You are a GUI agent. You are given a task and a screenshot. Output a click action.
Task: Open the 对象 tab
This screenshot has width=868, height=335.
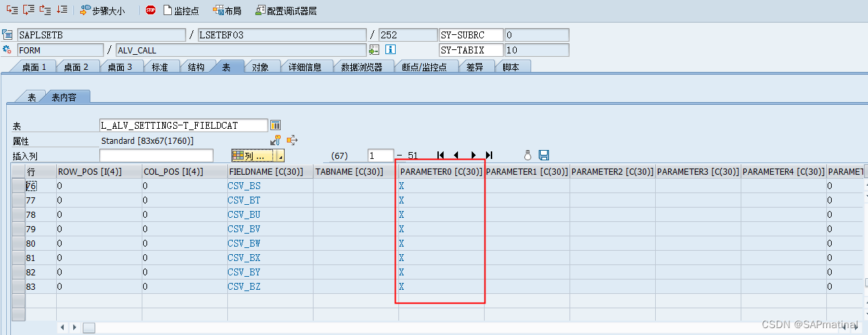tap(260, 67)
